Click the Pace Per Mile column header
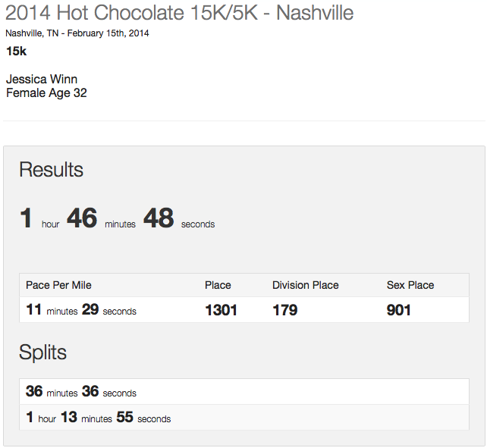This screenshot has height=448, width=487. pos(58,285)
